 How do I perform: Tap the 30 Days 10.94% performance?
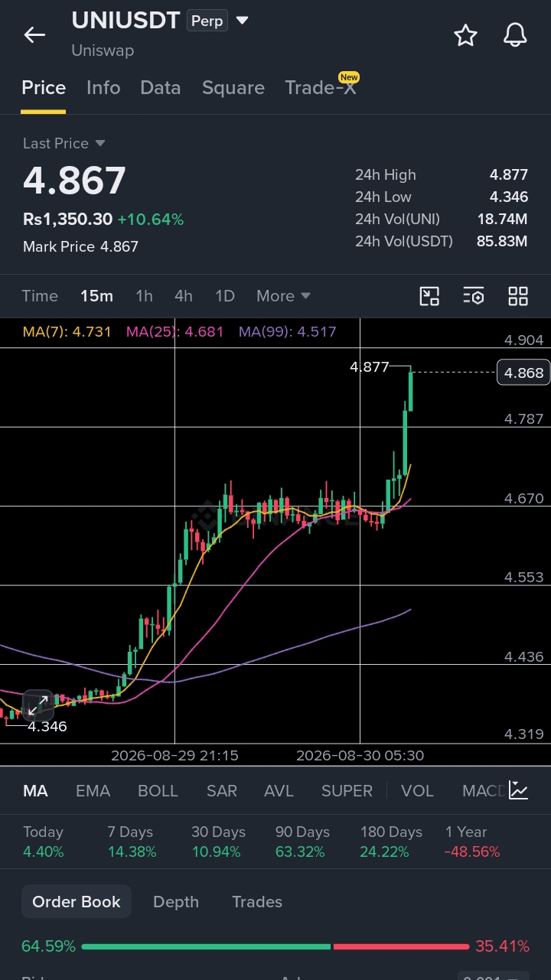[x=218, y=842]
